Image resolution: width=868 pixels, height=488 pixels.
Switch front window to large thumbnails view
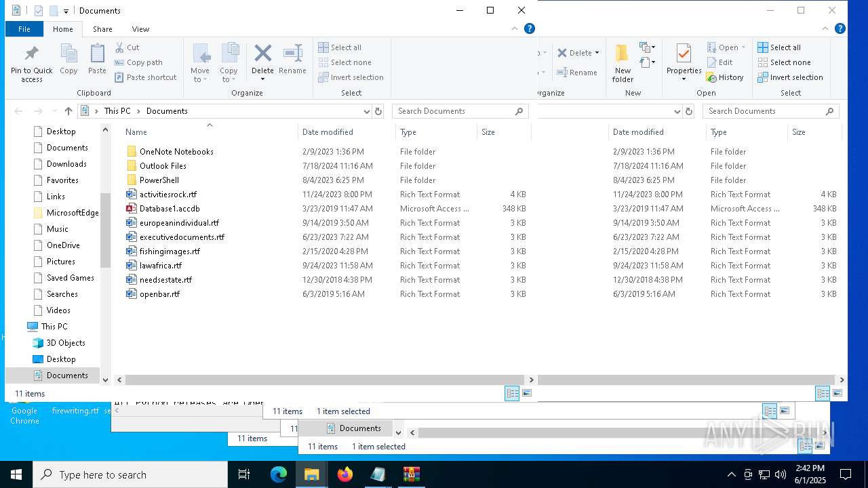pos(527,393)
